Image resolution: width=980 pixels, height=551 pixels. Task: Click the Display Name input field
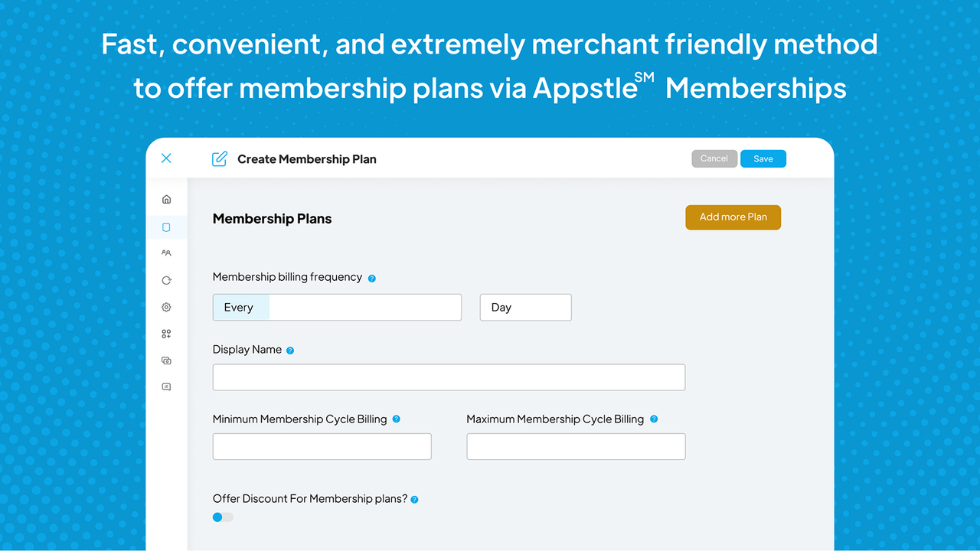(449, 377)
